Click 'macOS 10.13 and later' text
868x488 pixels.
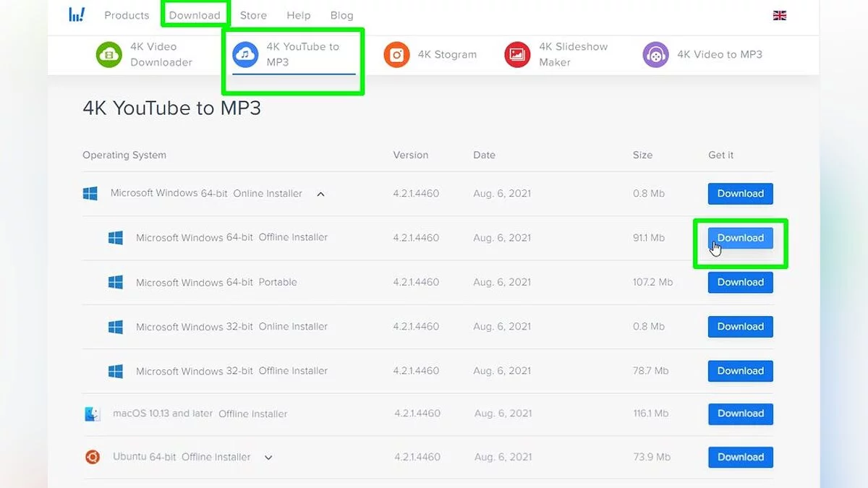tap(163, 414)
